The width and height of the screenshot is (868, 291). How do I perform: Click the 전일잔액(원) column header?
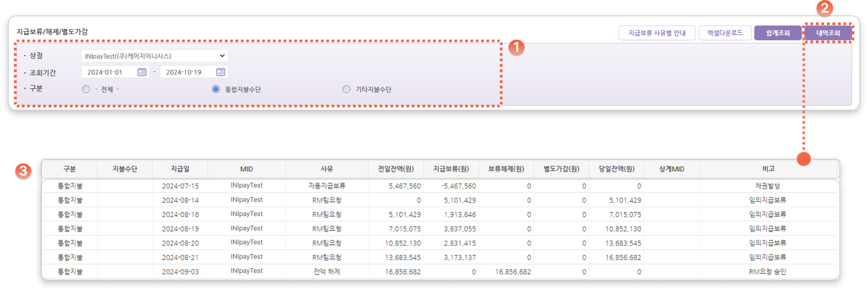point(396,169)
